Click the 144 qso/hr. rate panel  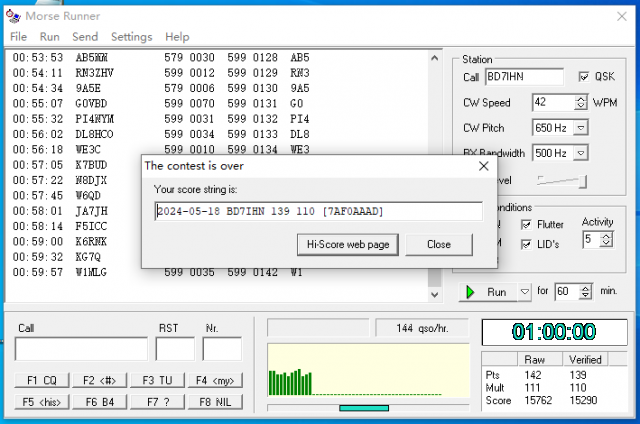click(x=422, y=328)
